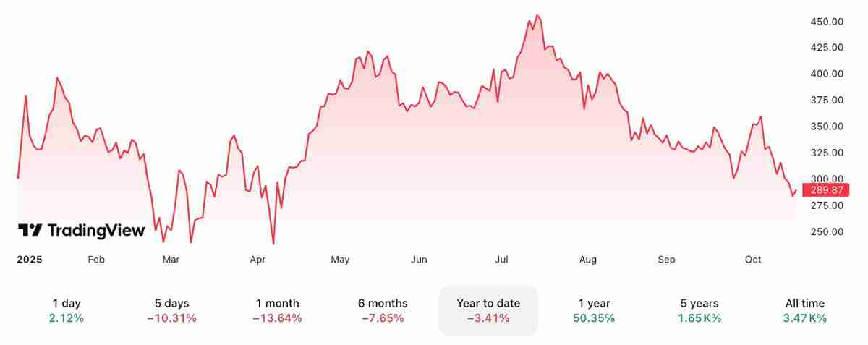Click the TradingView logo
This screenshot has height=345, width=868.
[81, 231]
